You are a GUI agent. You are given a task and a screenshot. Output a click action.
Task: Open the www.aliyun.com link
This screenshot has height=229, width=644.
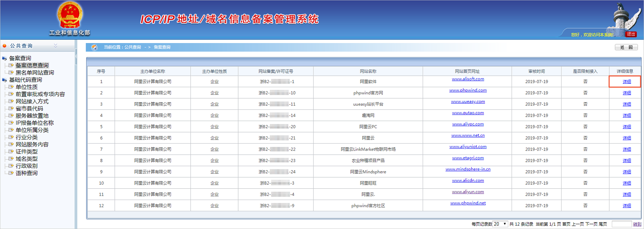coord(468,192)
